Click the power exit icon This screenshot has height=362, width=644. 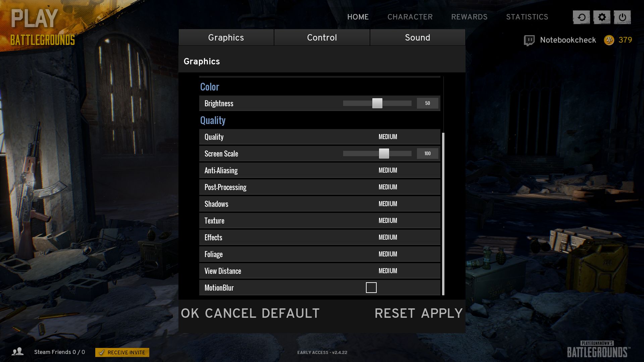[x=622, y=17]
